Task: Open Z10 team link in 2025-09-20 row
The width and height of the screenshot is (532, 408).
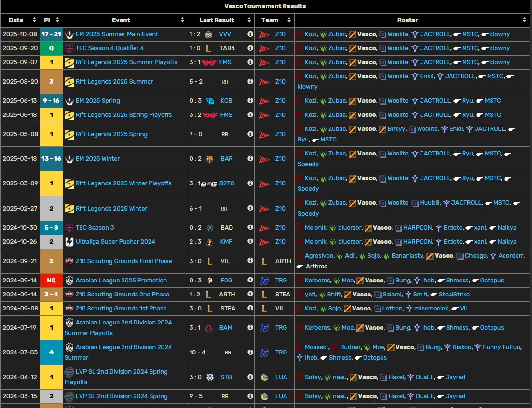Action: 280,48
